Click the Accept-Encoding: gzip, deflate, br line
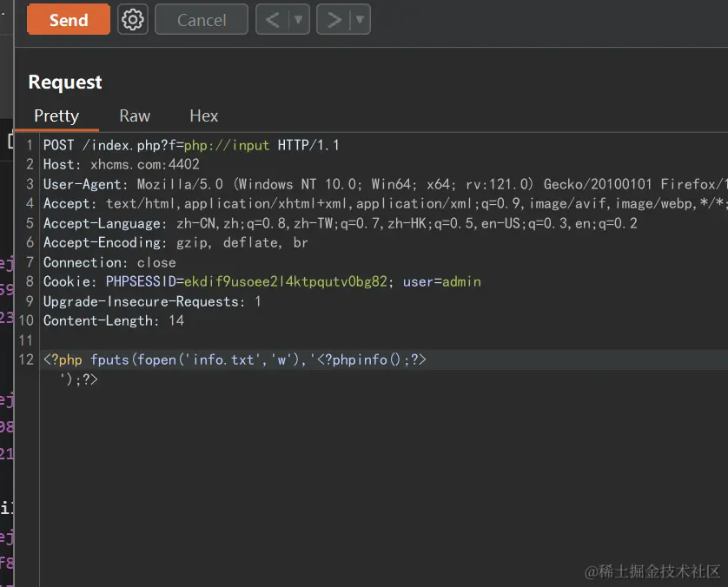The height and width of the screenshot is (587, 728). [x=175, y=242]
